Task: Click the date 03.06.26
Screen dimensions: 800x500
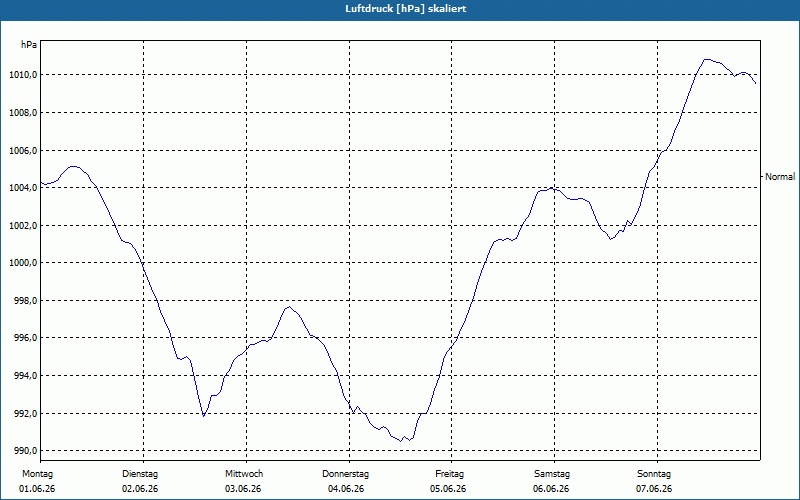Action: pyautogui.click(x=243, y=489)
